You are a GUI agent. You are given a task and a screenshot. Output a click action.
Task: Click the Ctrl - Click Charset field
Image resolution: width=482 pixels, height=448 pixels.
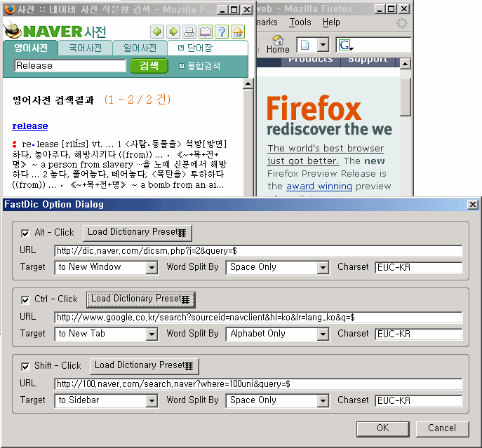pos(418,334)
